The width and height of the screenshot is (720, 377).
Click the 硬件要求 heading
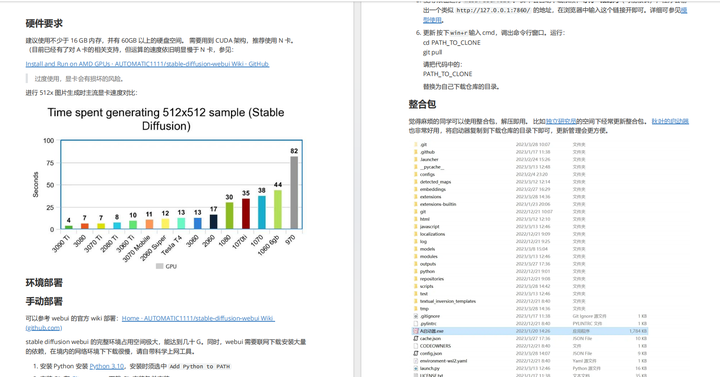[44, 23]
